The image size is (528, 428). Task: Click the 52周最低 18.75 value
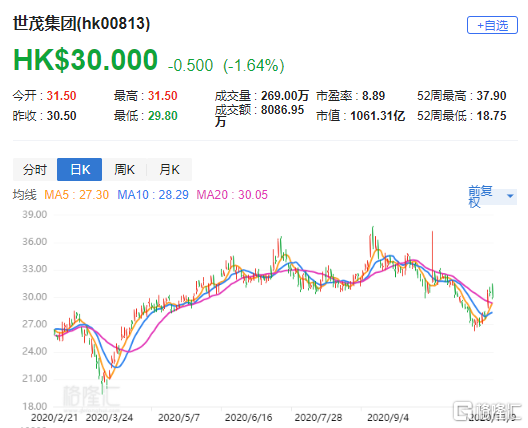[x=462, y=116]
